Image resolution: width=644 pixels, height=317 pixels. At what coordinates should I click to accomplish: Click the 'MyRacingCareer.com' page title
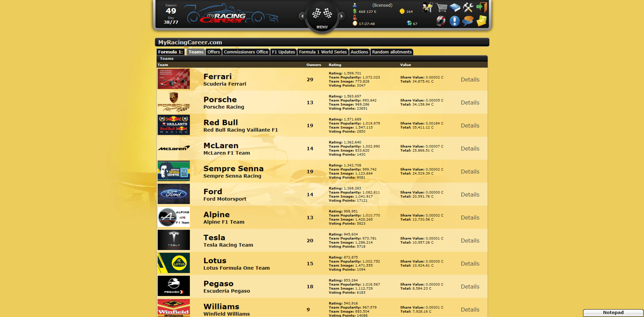[190, 42]
